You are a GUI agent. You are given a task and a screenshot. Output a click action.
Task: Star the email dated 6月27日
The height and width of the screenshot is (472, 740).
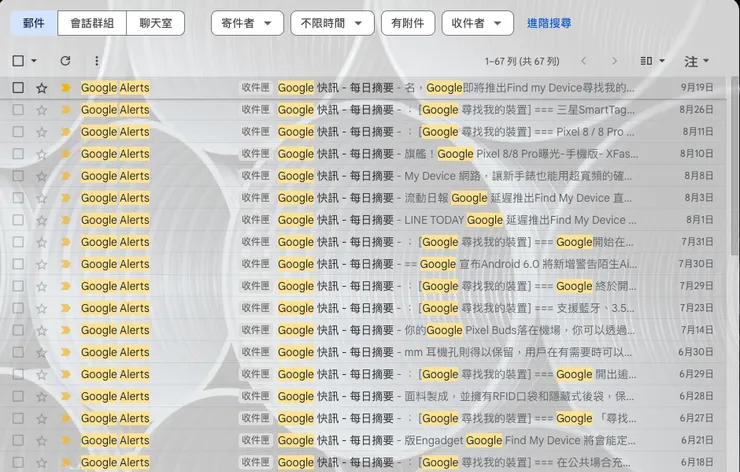point(42,418)
